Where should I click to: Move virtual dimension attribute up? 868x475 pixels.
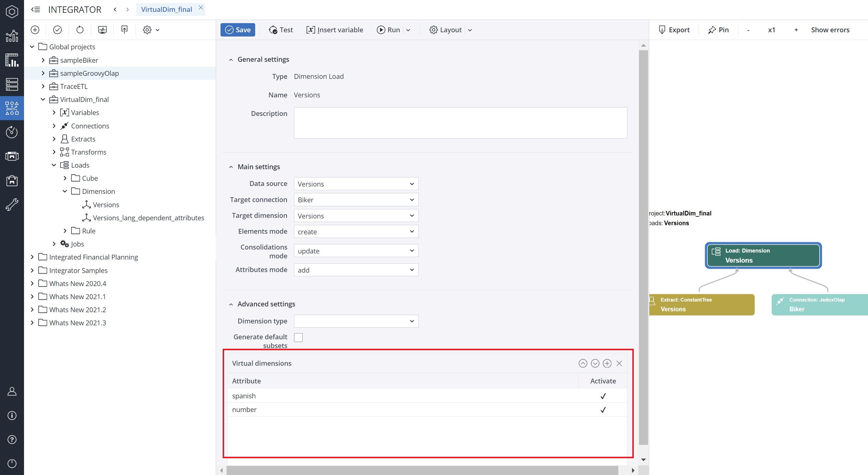[583, 363]
